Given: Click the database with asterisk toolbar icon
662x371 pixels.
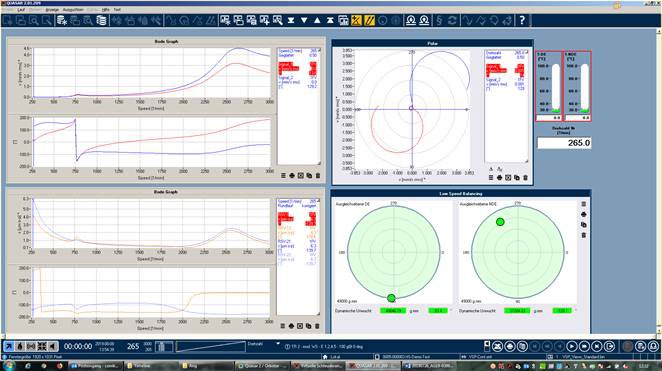Looking at the screenshot, I should [x=62, y=20].
